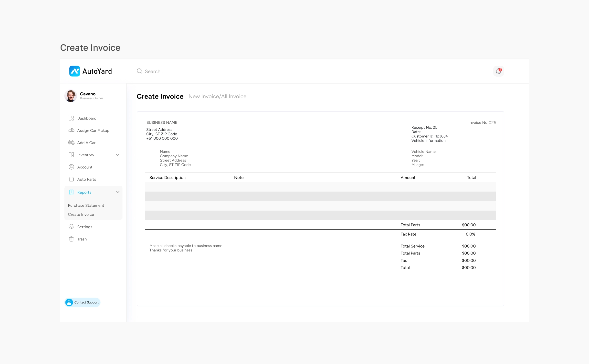Screen dimensions: 589x364
Task: Click the Amount column header
Action: coord(408,178)
